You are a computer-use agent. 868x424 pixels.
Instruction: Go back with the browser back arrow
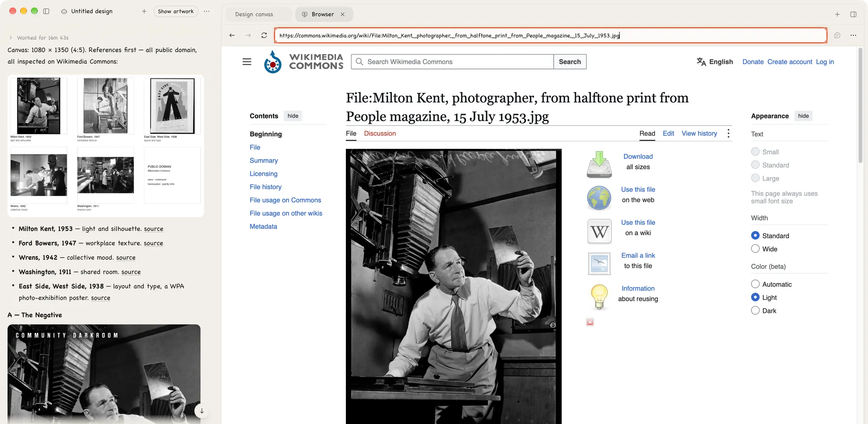232,35
